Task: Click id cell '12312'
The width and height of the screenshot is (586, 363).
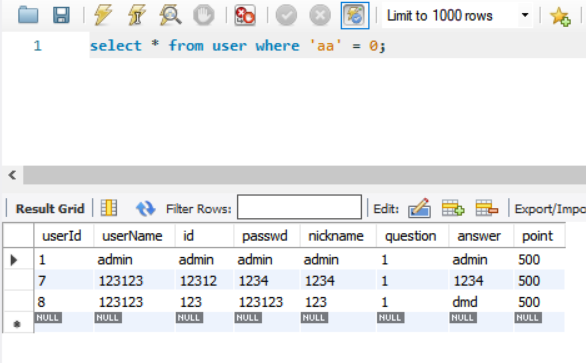Action: coord(204,280)
